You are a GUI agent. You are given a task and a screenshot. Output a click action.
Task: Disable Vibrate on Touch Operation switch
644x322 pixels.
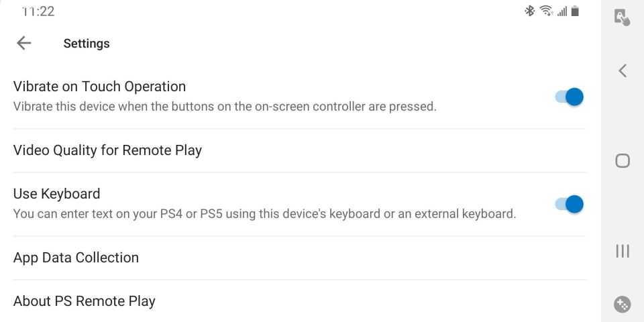tap(570, 97)
